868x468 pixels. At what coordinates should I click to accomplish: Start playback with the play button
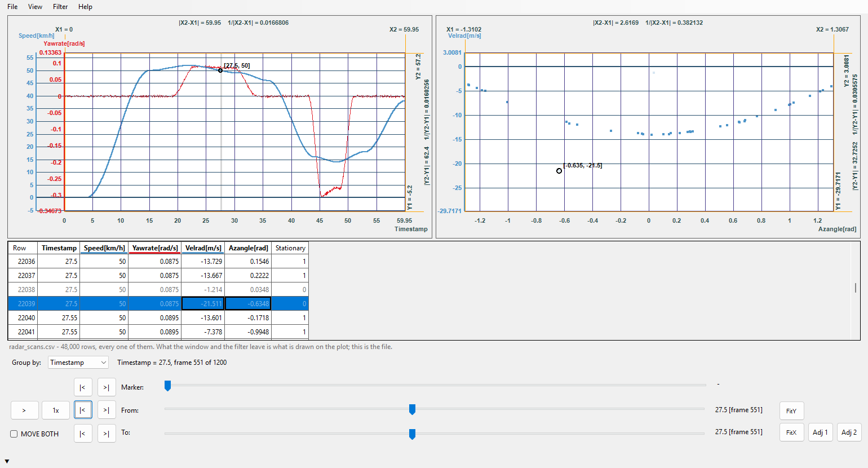25,410
